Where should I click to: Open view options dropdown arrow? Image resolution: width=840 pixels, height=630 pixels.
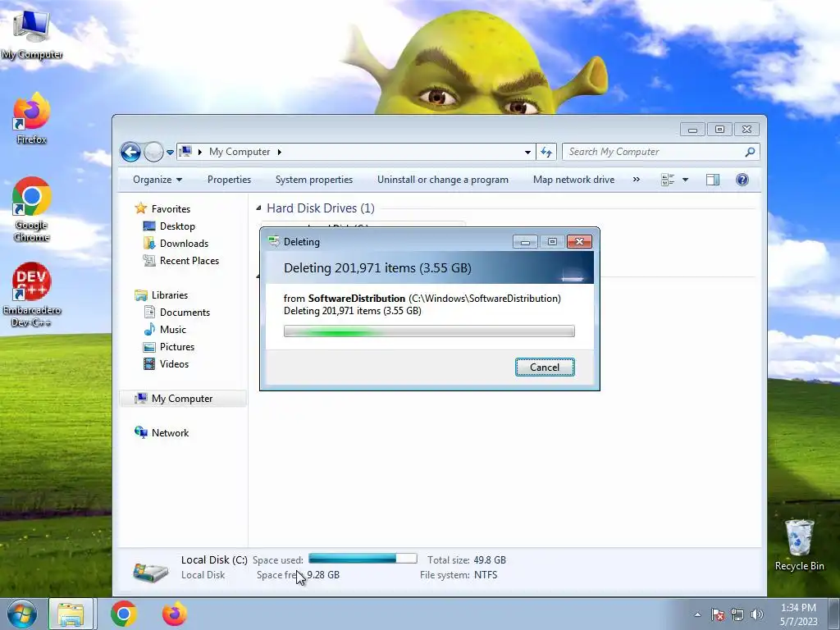[x=685, y=180]
